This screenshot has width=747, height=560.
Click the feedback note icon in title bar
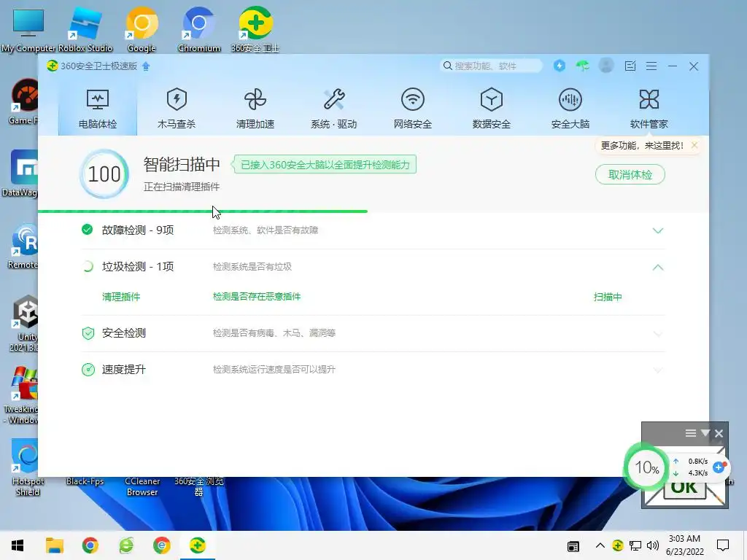click(630, 66)
